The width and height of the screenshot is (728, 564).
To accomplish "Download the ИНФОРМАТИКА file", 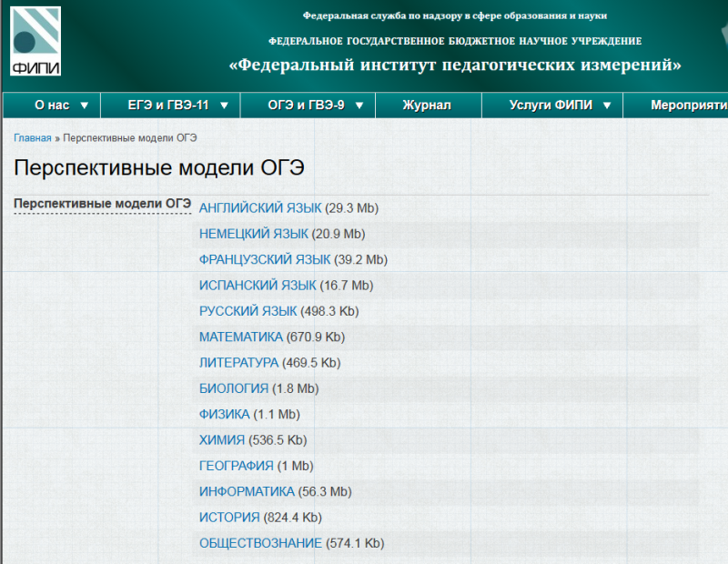I will pos(247,492).
